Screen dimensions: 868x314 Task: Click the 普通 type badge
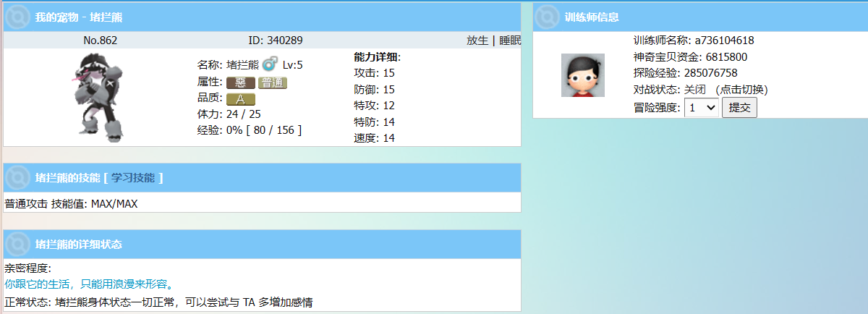(x=273, y=82)
